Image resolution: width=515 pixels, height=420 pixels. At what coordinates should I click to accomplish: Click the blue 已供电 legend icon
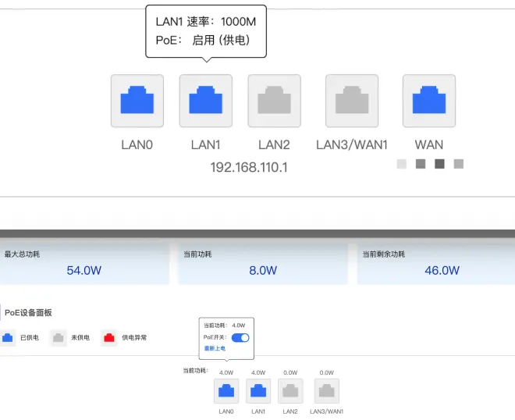(x=8, y=338)
